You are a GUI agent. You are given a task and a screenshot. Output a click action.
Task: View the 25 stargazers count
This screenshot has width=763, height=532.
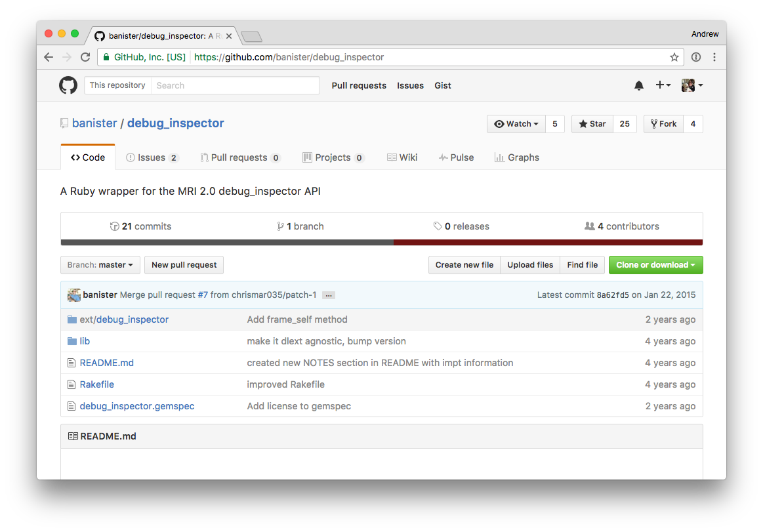625,124
